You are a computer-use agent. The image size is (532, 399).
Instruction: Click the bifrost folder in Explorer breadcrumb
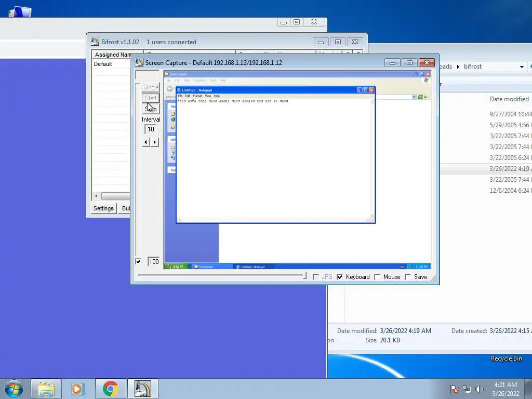pos(473,66)
